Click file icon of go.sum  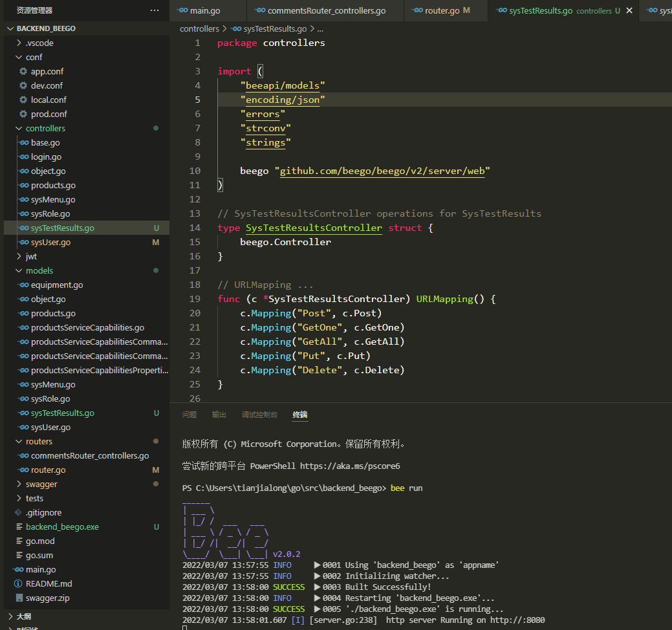pyautogui.click(x=19, y=555)
